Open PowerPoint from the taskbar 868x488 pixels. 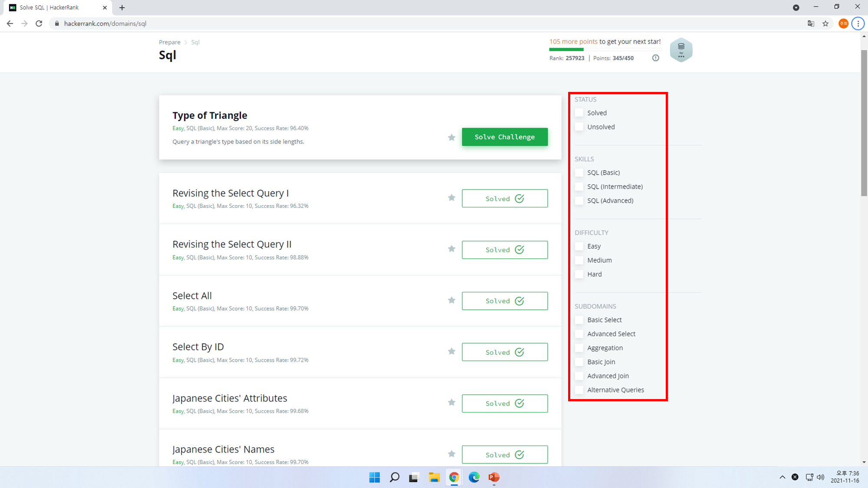coord(494,477)
